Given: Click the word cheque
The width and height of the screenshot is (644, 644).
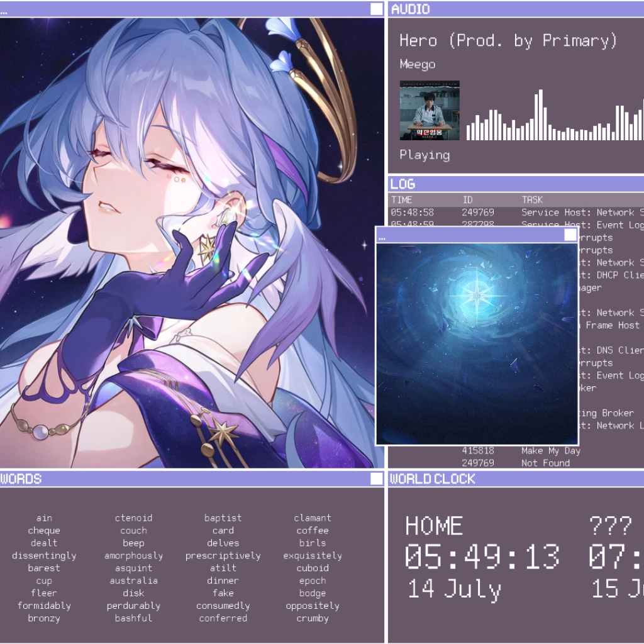Looking at the screenshot, I should click(44, 531).
